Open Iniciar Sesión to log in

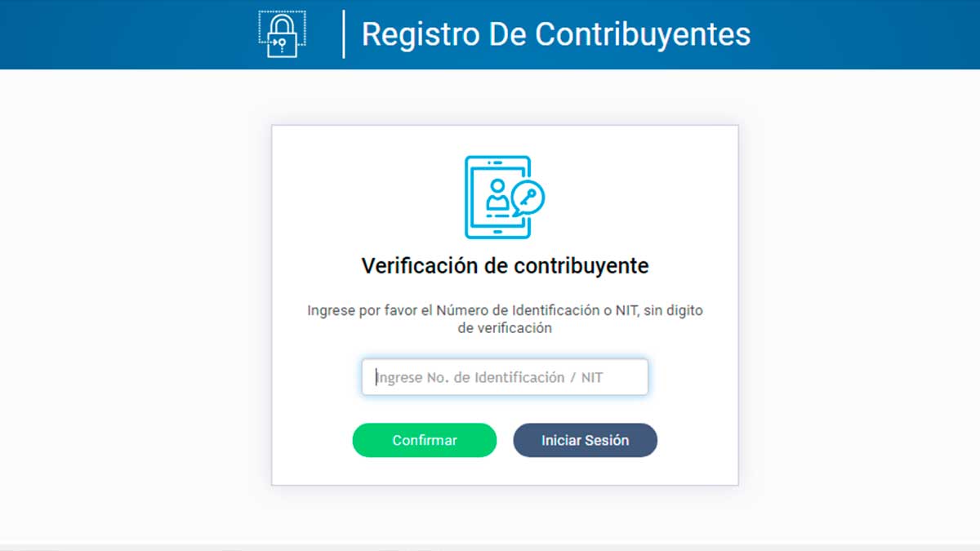pos(585,440)
